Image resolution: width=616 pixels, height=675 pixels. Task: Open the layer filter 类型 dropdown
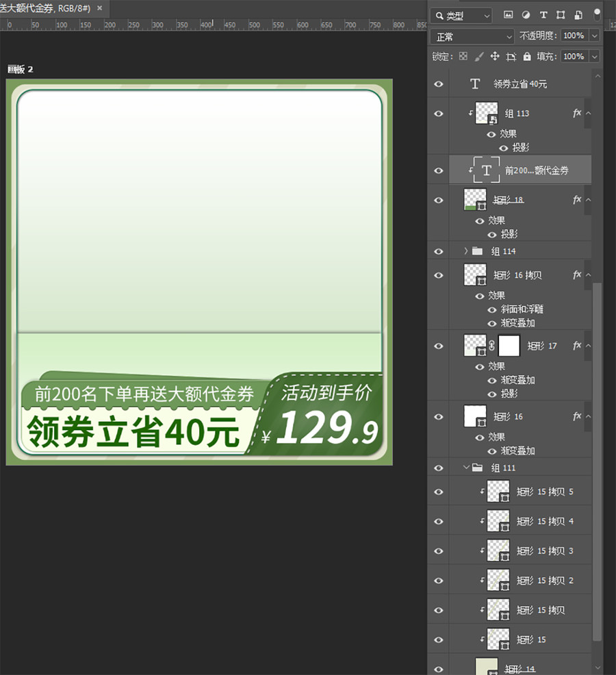click(x=461, y=16)
